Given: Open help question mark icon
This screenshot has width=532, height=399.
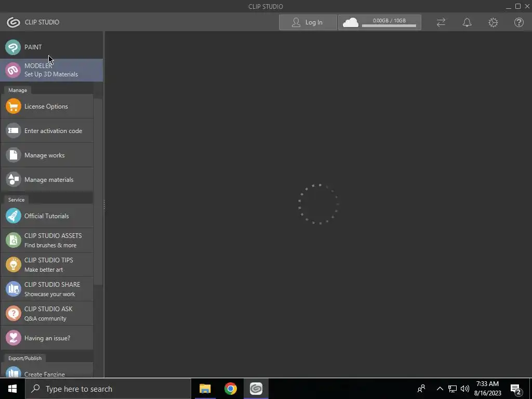Looking at the screenshot, I should [519, 22].
